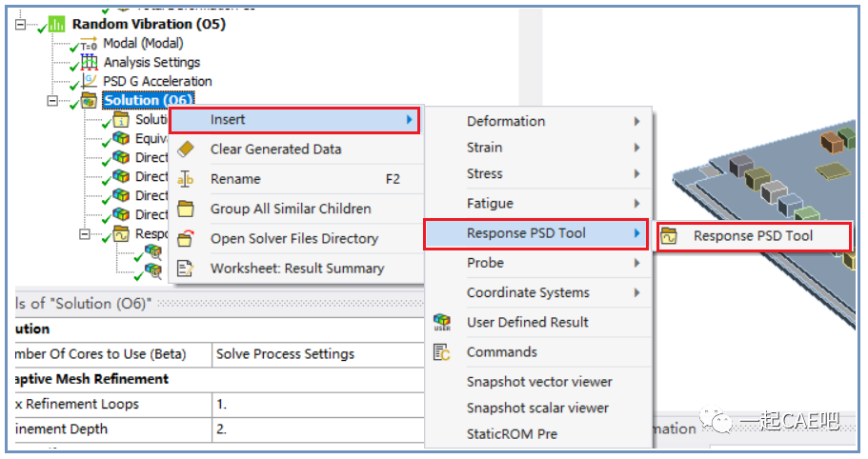Screen dimensions: 868x459
Task: Select Random Vibration (O5) tree item
Action: point(149,25)
